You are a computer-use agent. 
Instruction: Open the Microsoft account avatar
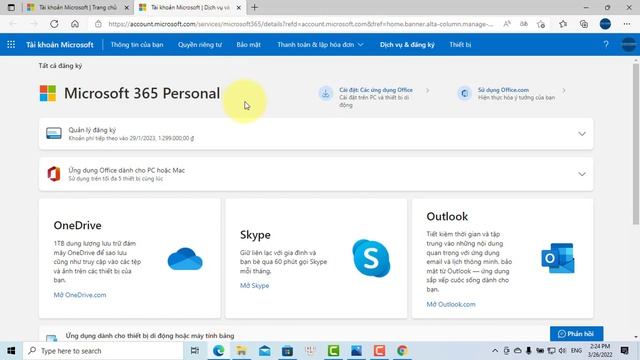coord(629,44)
